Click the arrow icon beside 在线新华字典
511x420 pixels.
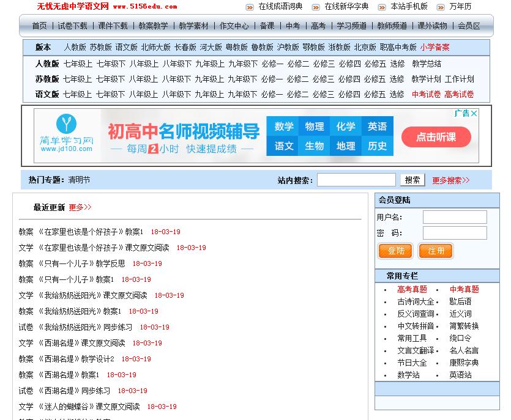coord(316,7)
